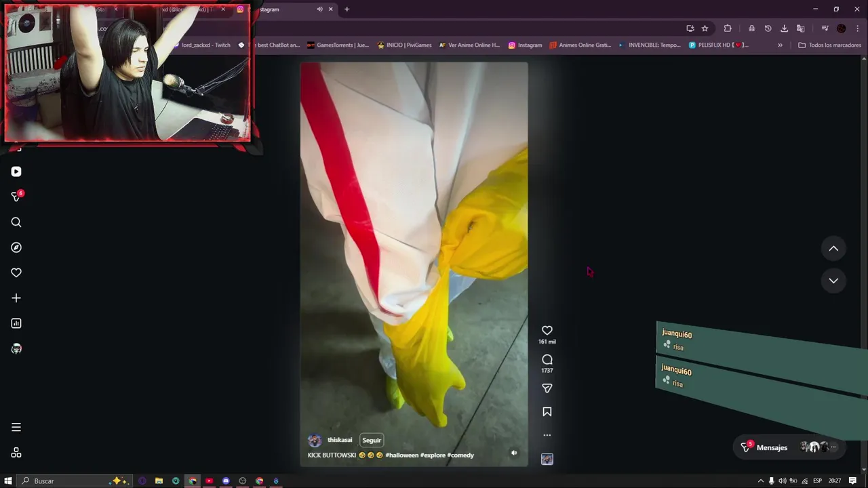This screenshot has height=488, width=868.
Task: Open the lord_zackxd - Twitch bookmark
Action: tap(202, 45)
